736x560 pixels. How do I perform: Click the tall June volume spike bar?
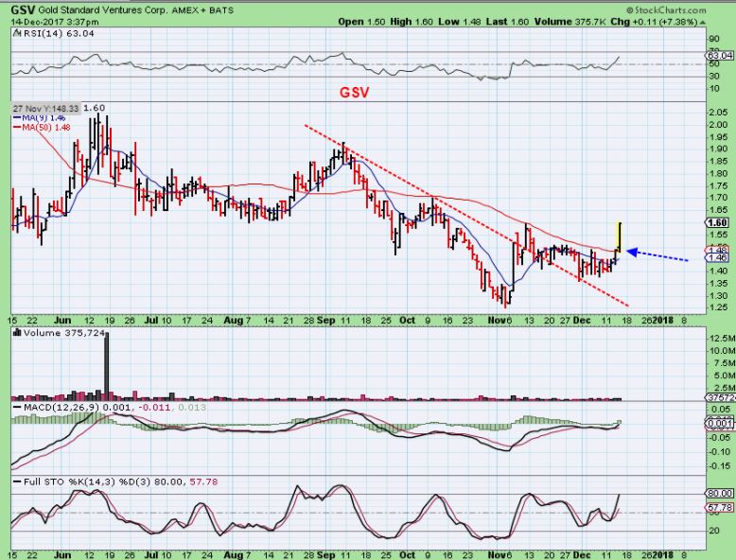coord(107,365)
